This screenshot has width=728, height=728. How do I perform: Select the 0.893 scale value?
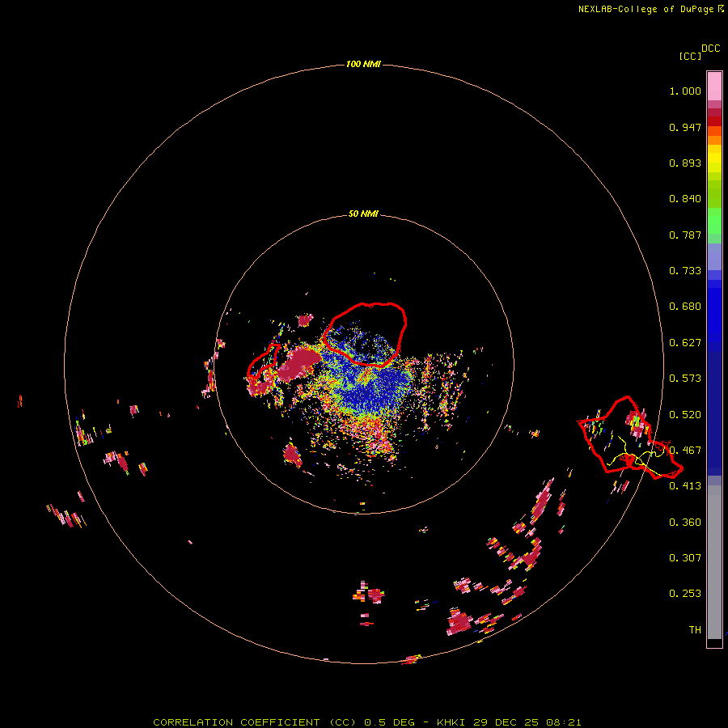685,163
